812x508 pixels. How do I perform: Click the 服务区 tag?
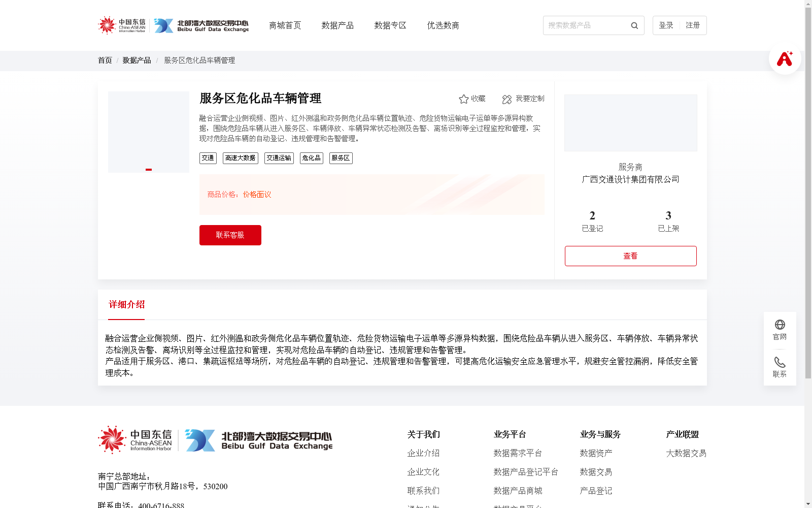click(341, 158)
